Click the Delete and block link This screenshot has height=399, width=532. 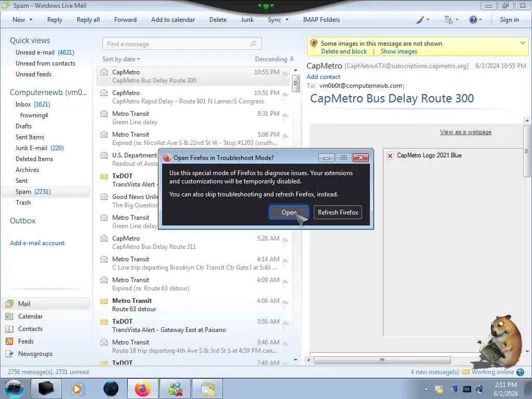pyautogui.click(x=344, y=51)
